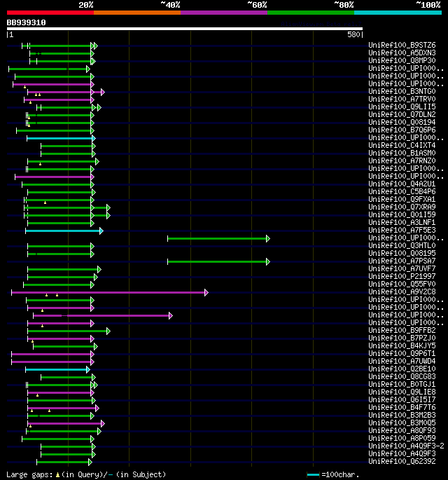Click the red 20% legend segment
The image size is (448, 480).
pos(50,13)
